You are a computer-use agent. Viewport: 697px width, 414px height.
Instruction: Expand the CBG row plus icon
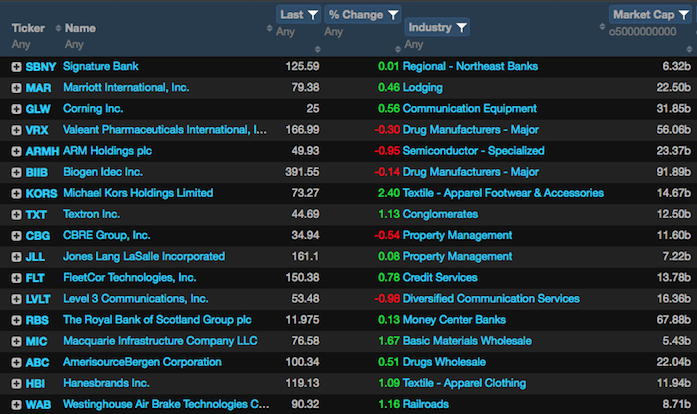click(x=16, y=236)
